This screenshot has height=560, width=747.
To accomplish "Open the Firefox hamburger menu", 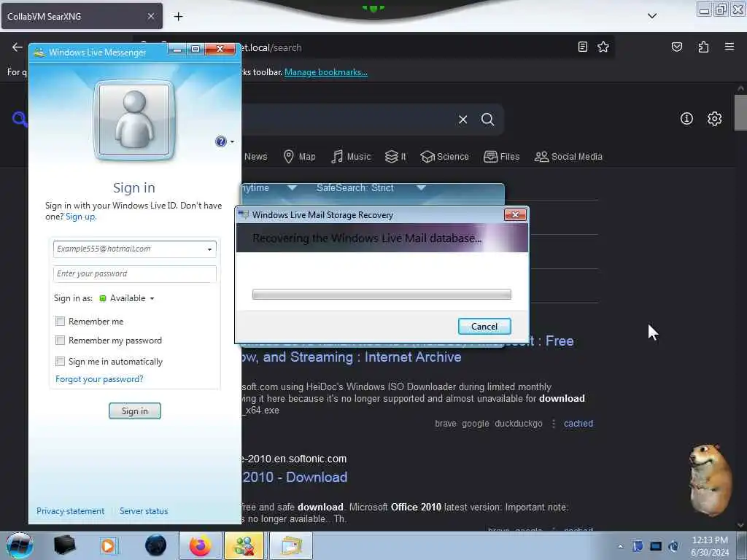I will tap(729, 47).
